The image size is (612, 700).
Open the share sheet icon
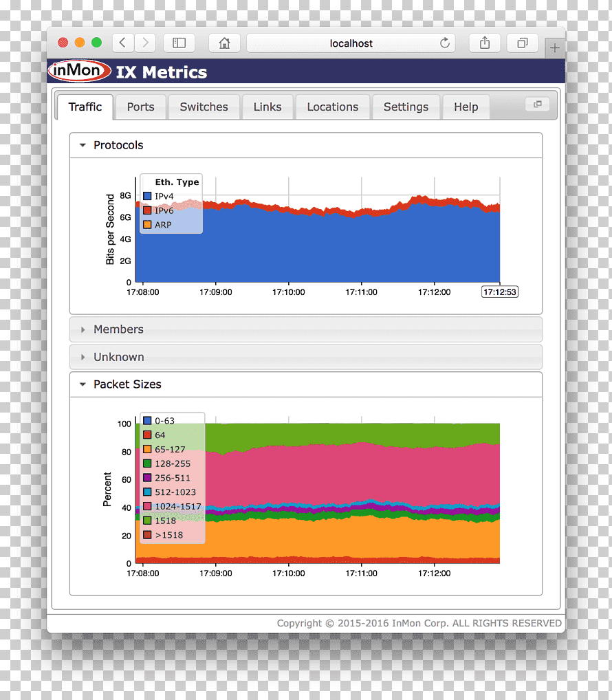[x=485, y=43]
